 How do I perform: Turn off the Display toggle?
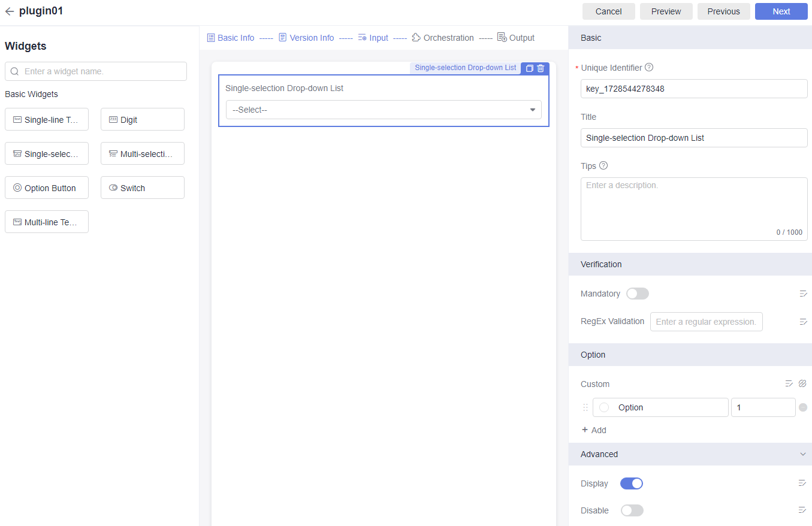[631, 483]
